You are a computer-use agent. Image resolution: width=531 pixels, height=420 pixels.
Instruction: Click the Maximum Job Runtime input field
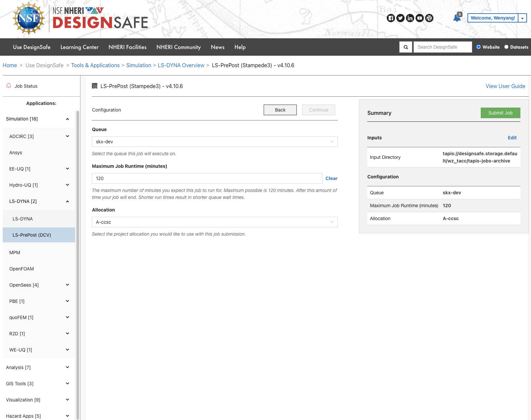(207, 178)
